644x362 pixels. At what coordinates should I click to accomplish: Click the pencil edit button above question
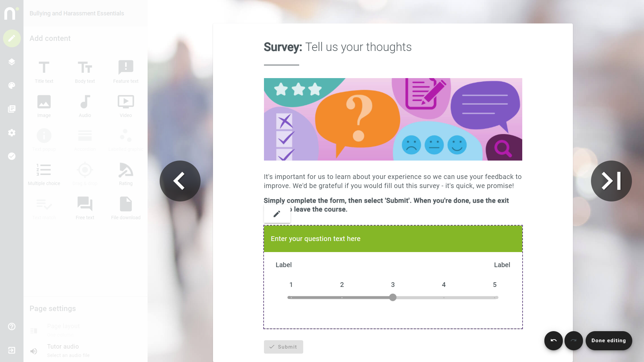click(277, 214)
